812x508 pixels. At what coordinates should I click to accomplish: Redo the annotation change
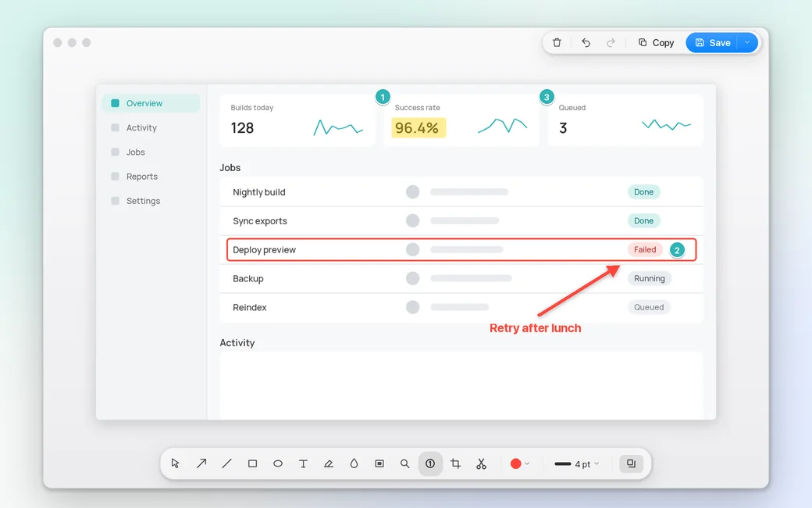coord(611,42)
